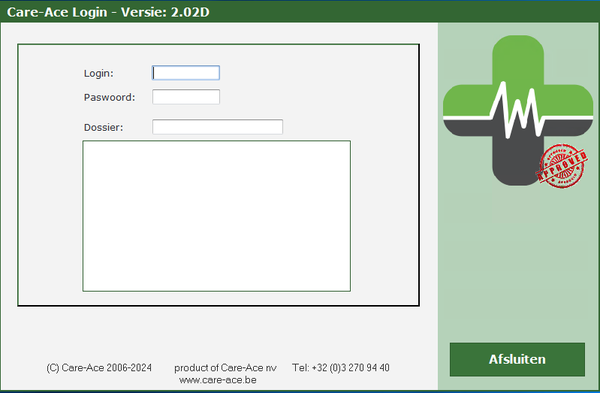Close the application with Afsluiten button
Screen dimensions: 600x393
tap(517, 359)
